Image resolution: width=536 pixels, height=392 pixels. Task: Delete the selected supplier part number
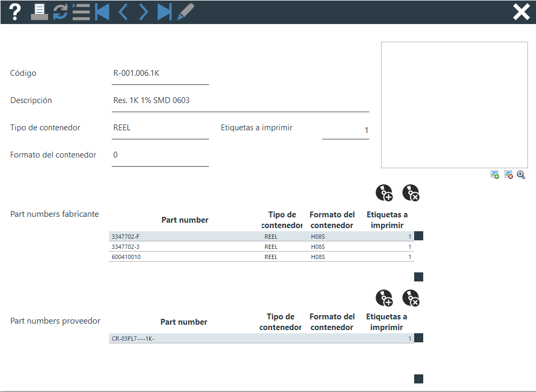(x=410, y=298)
